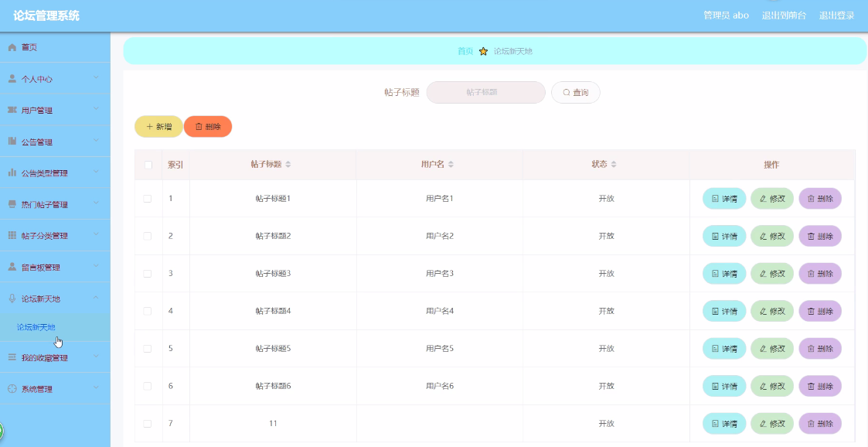The image size is (868, 447).
Task: Click the sort arrows beside 状态 header
Action: 614,165
